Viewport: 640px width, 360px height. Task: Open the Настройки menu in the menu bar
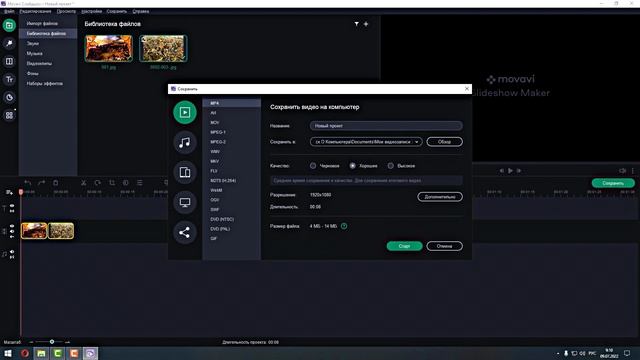coord(92,11)
